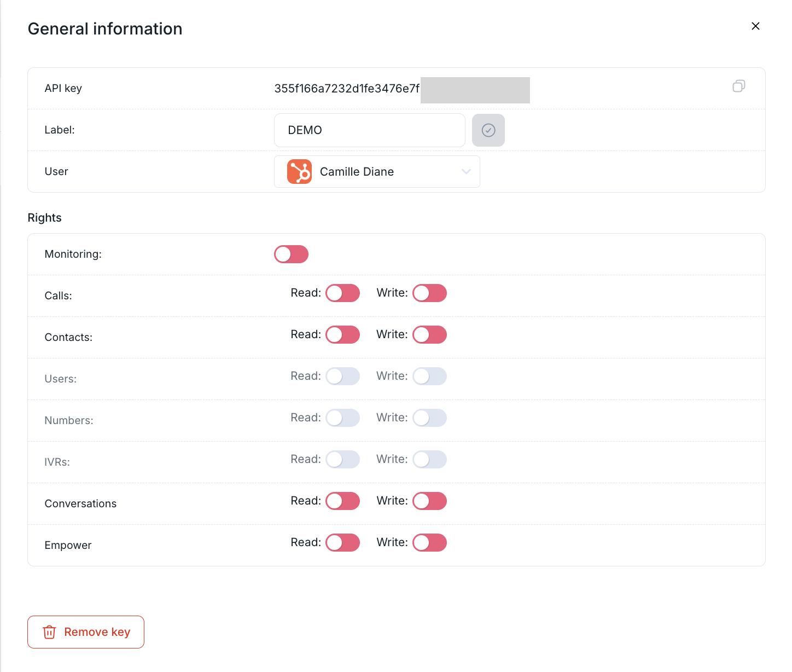The height and width of the screenshot is (672, 792).
Task: Toggle Calls Write permission
Action: click(x=429, y=293)
